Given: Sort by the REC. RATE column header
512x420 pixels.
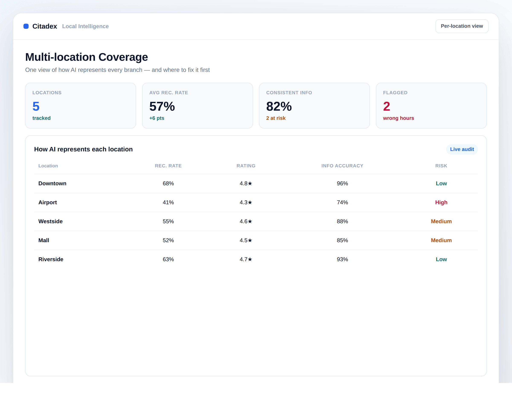Looking at the screenshot, I should click(168, 166).
